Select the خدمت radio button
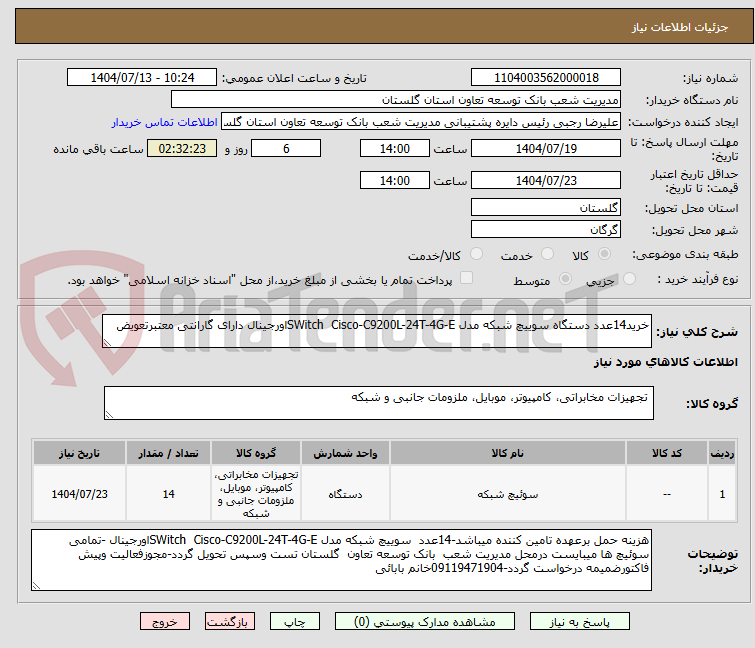755x648 pixels. click(x=547, y=254)
